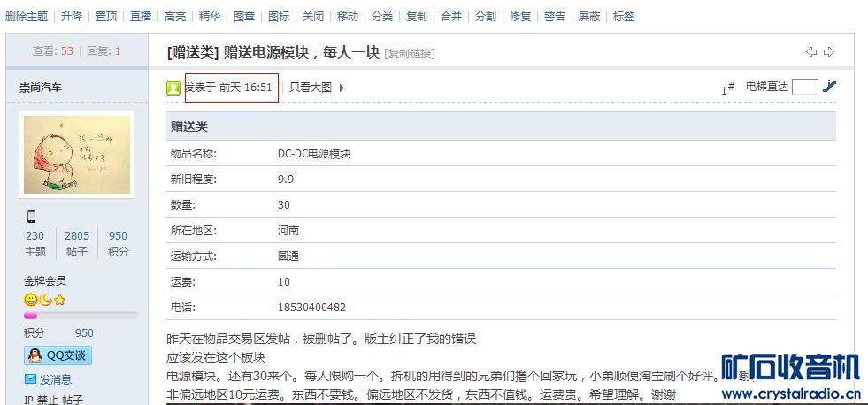The image size is (868, 405).
Task: Pin thread with 置顶 option
Action: pyautogui.click(x=106, y=17)
